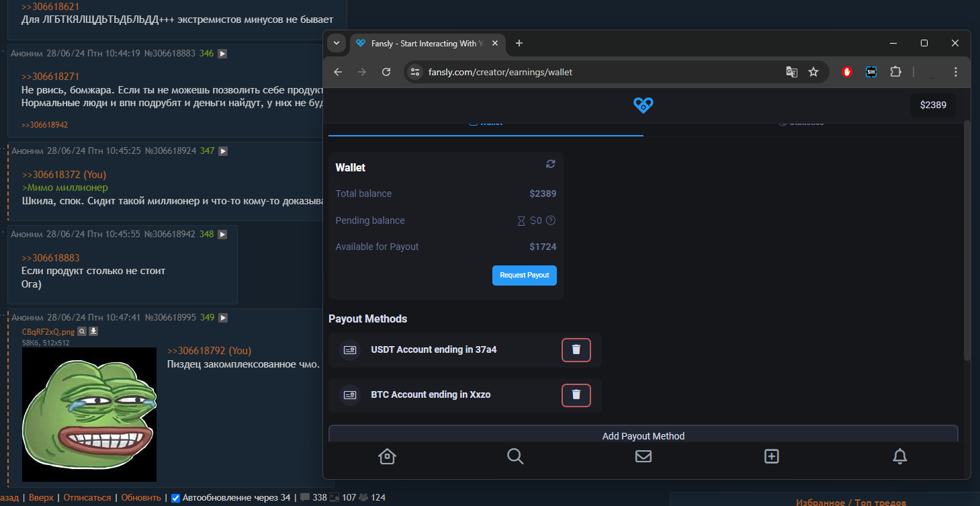Open Fansly notifications bell
Viewport: 980px width, 506px height.
pyautogui.click(x=900, y=456)
